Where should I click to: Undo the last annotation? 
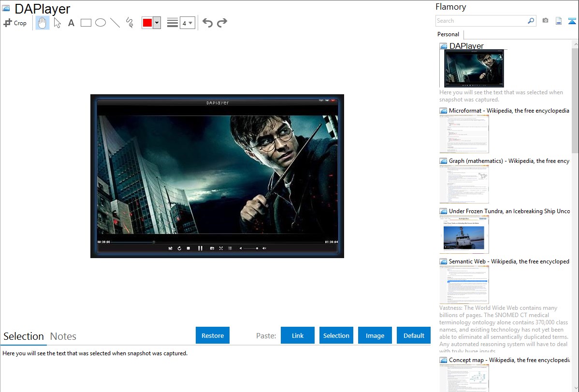(207, 23)
